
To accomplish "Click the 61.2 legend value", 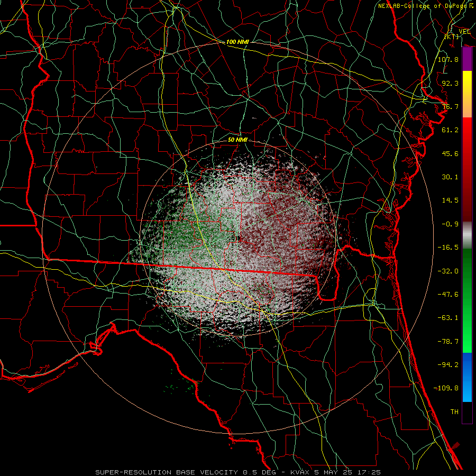I will click(450, 130).
